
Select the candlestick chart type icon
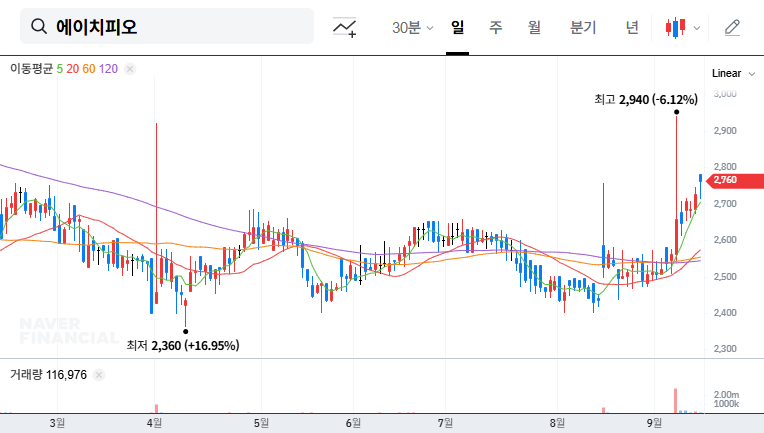click(x=675, y=28)
